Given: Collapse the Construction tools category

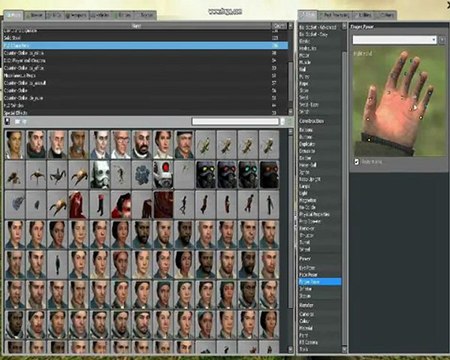Looking at the screenshot, I should pyautogui.click(x=311, y=121).
